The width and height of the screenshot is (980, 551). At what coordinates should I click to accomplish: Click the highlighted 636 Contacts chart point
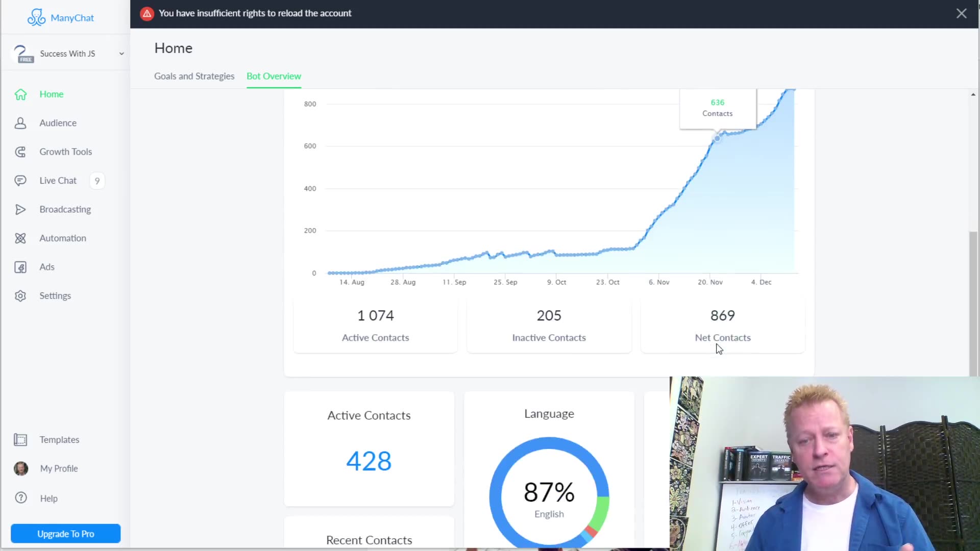pyautogui.click(x=717, y=138)
